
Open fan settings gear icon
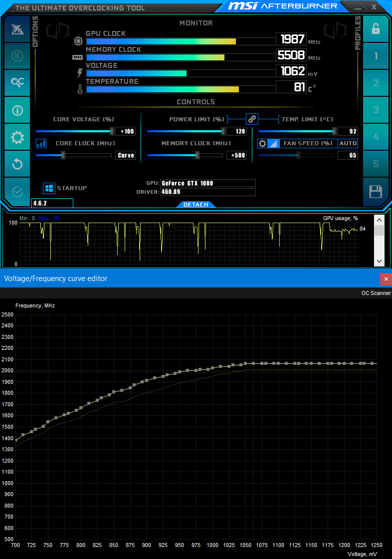pos(262,143)
